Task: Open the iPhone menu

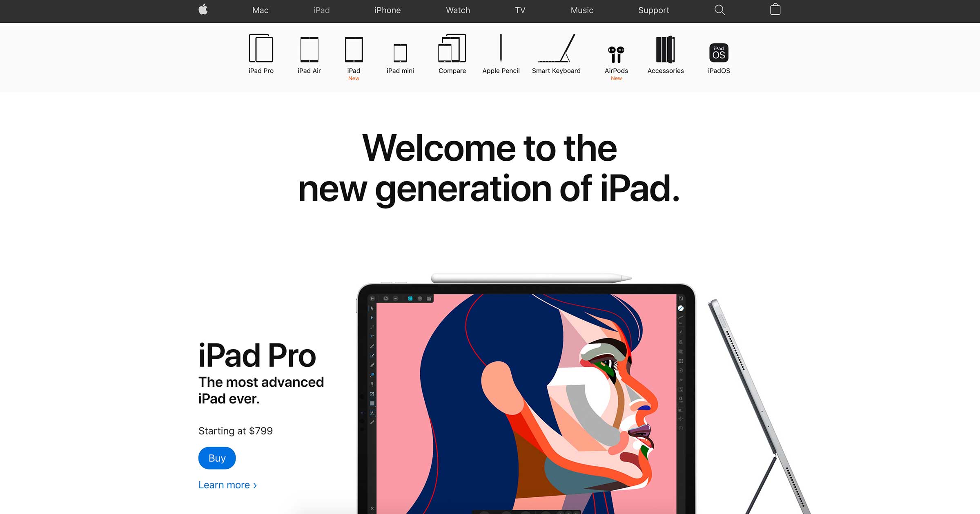Action: [388, 10]
